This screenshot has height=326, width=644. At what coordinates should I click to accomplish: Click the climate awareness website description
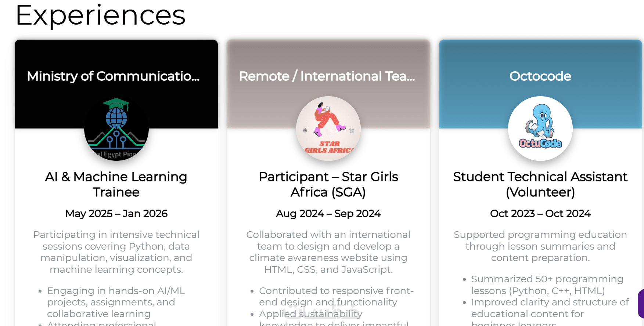328,252
